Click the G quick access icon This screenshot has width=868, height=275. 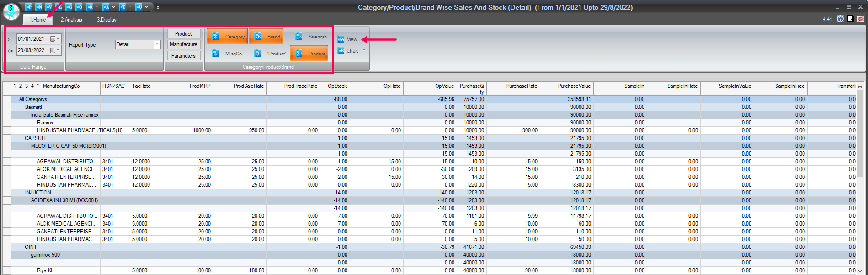click(69, 7)
